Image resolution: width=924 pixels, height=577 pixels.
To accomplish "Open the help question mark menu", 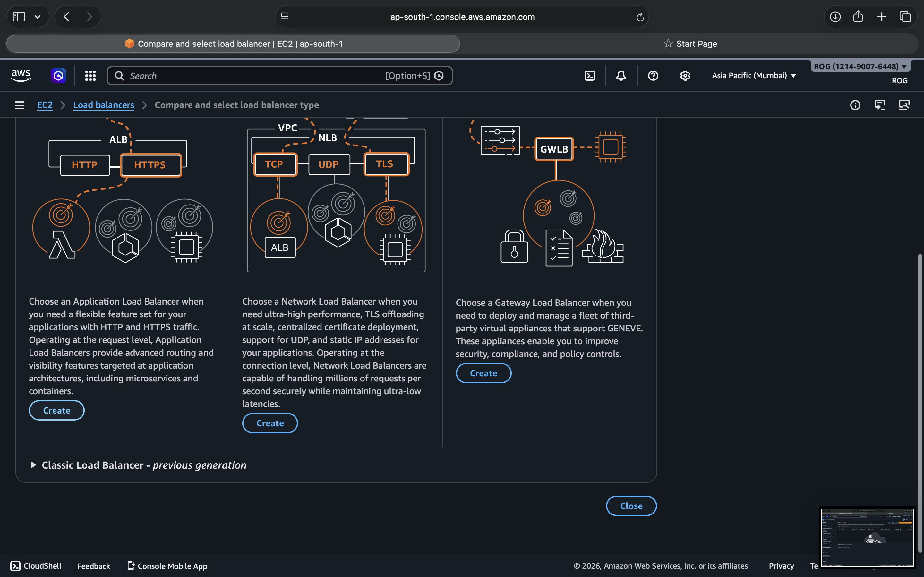I will point(653,76).
